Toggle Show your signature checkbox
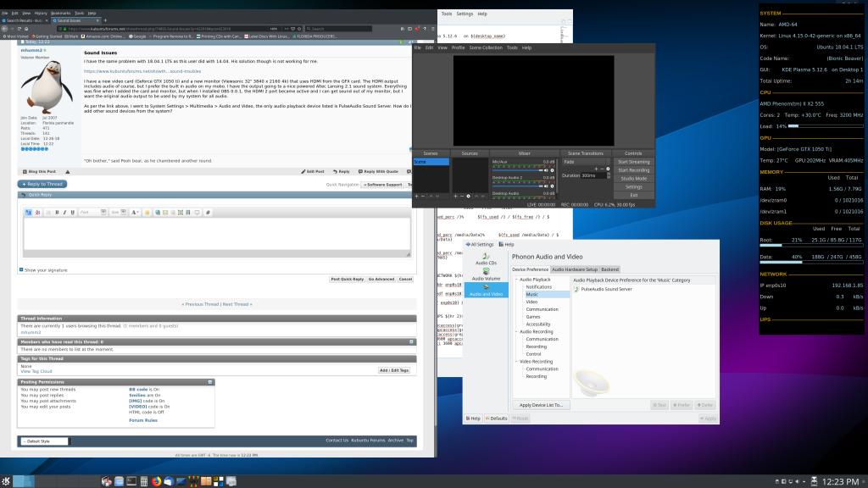This screenshot has height=488, width=868. coord(21,269)
